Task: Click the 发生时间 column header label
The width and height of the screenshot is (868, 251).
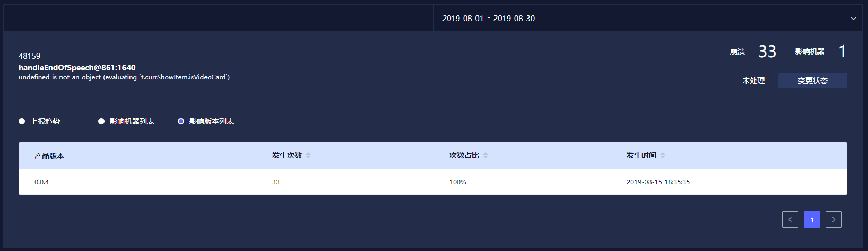Action: 641,155
